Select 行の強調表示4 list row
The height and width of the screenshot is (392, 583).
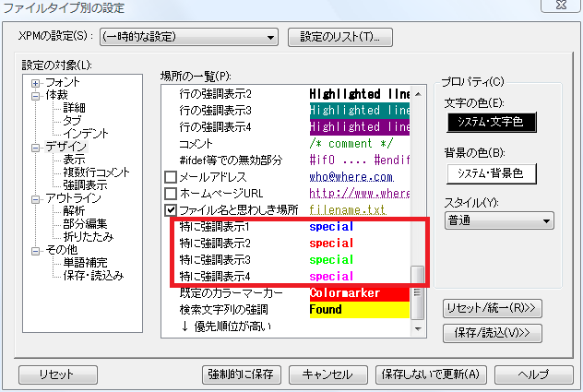click(x=286, y=127)
